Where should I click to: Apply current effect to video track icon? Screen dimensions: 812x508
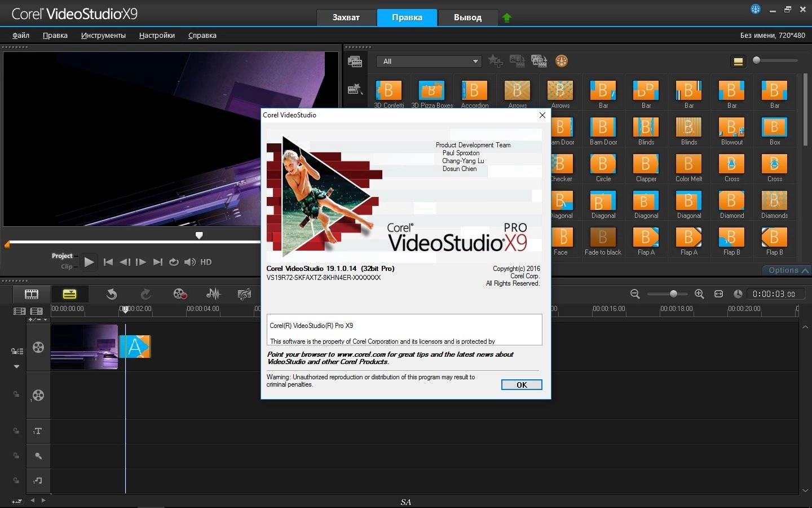[x=517, y=60]
